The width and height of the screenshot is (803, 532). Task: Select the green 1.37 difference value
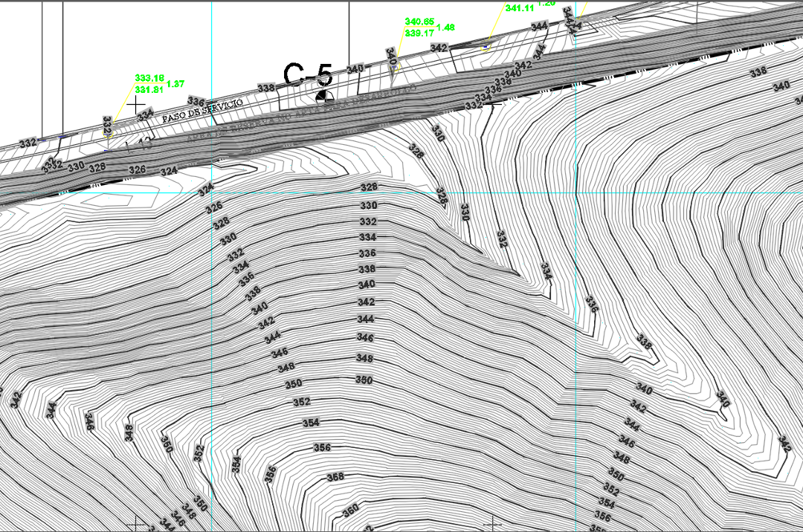pos(175,84)
